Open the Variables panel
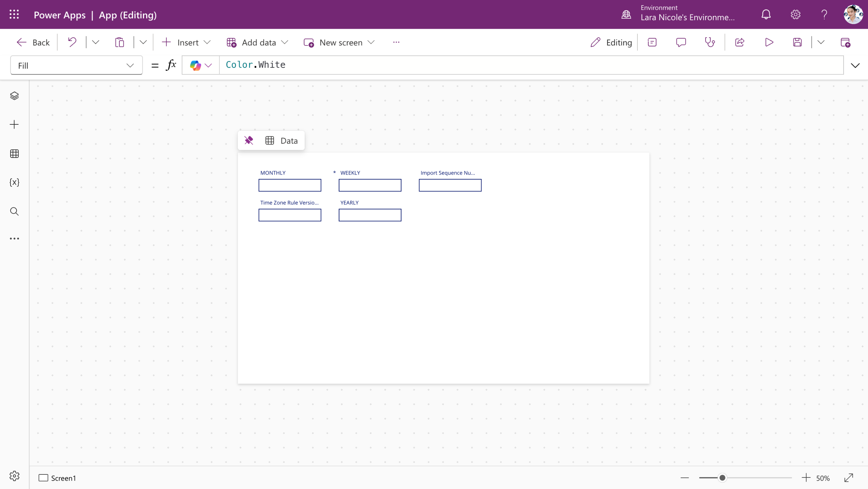 (x=14, y=183)
